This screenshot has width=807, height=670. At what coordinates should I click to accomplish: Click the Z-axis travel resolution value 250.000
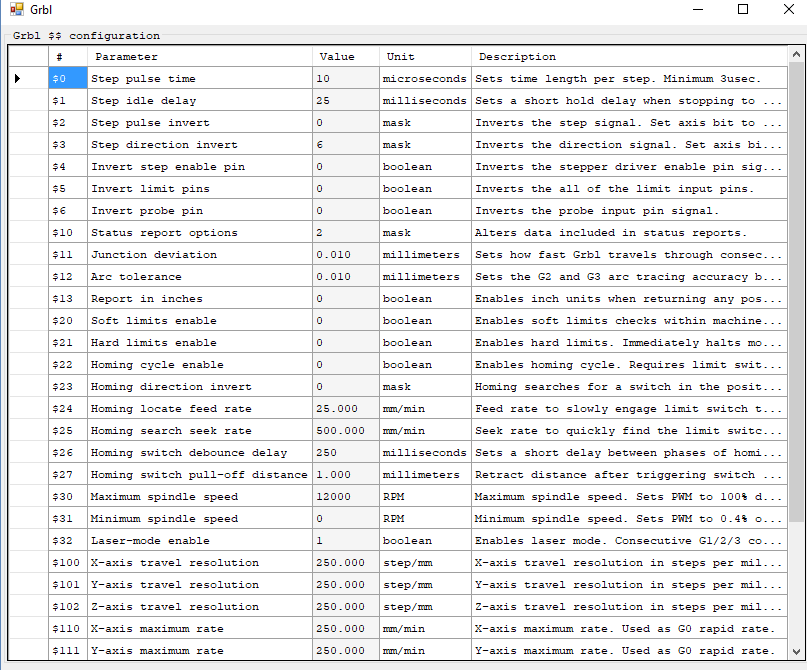[346, 607]
